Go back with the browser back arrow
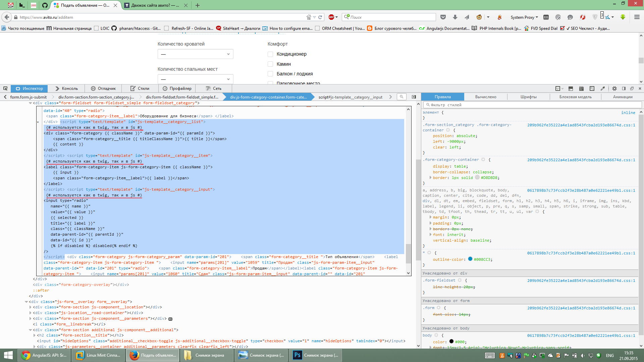644x362 pixels. pyautogui.click(x=7, y=17)
